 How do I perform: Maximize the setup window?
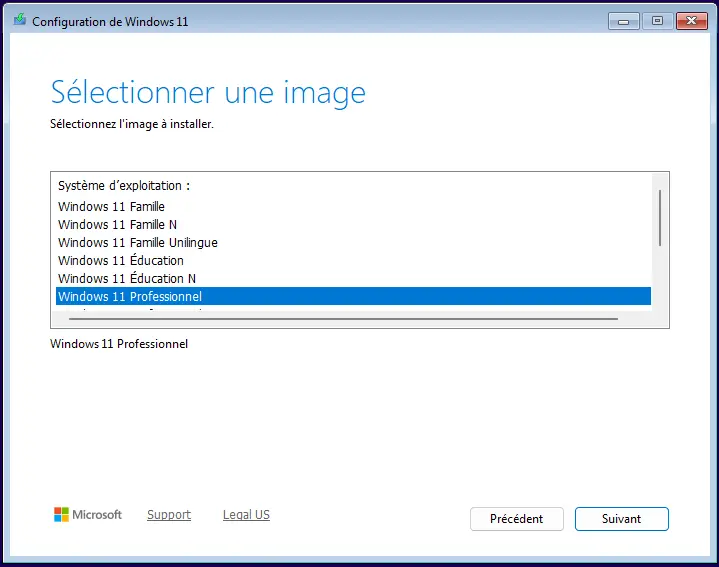pyautogui.click(x=657, y=20)
